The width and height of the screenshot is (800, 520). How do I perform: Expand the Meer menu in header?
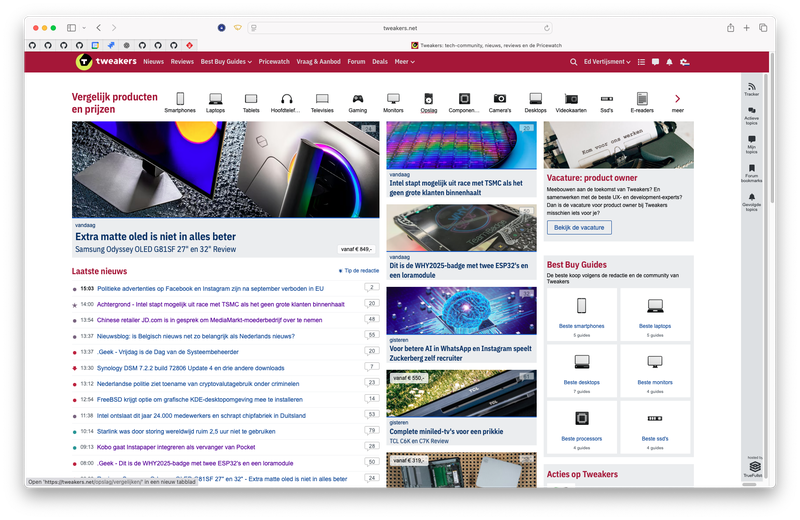point(405,62)
